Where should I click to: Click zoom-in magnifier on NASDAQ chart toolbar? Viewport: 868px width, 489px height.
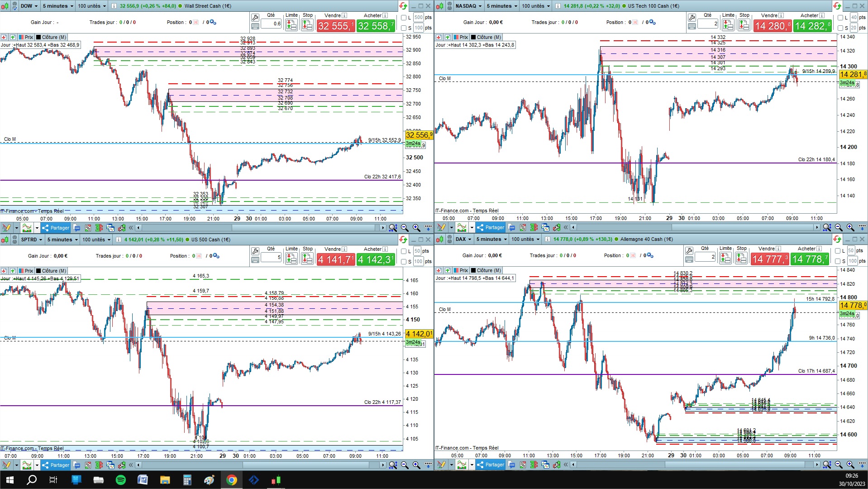(850, 227)
